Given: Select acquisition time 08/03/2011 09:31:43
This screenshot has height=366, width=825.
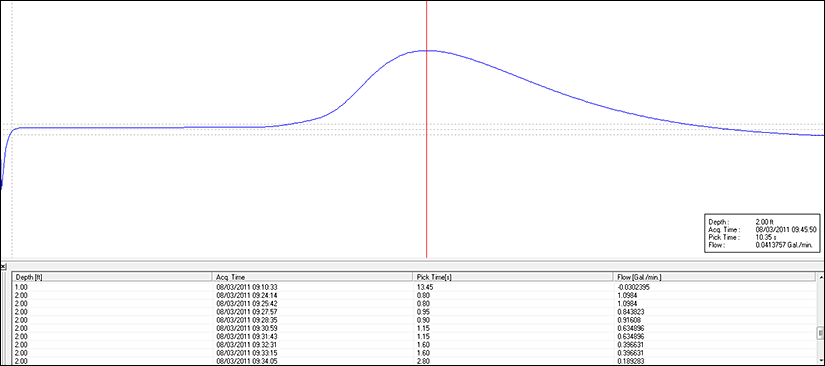Looking at the screenshot, I should tap(247, 336).
